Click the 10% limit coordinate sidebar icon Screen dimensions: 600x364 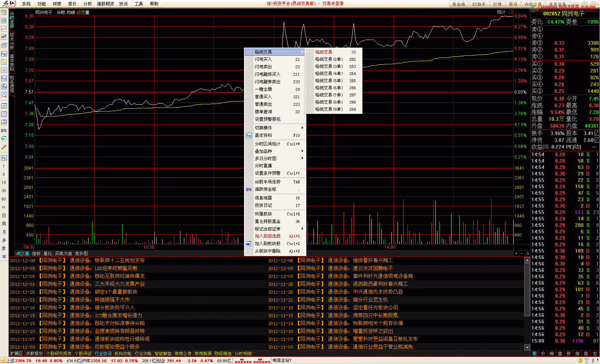(4, 131)
